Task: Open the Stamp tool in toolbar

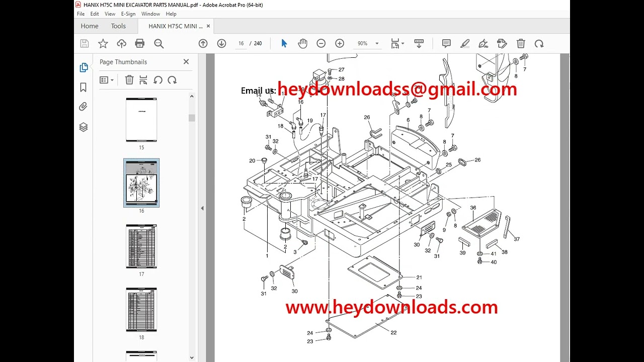Action: 502,44
